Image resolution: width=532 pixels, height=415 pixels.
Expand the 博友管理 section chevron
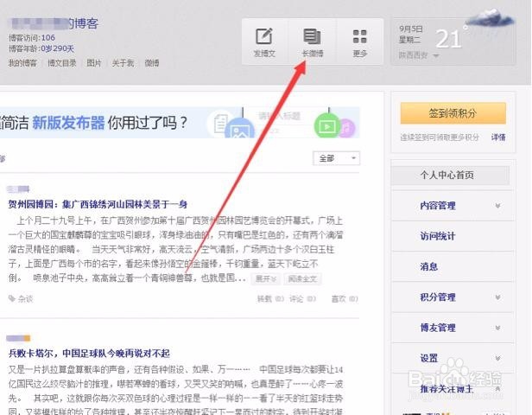[497, 328]
